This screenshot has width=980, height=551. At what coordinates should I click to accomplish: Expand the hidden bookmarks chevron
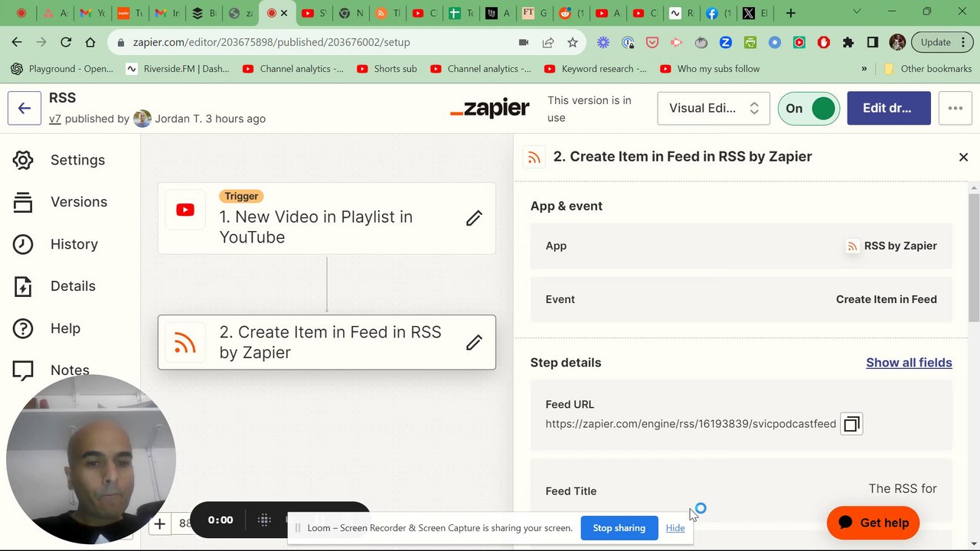[864, 69]
